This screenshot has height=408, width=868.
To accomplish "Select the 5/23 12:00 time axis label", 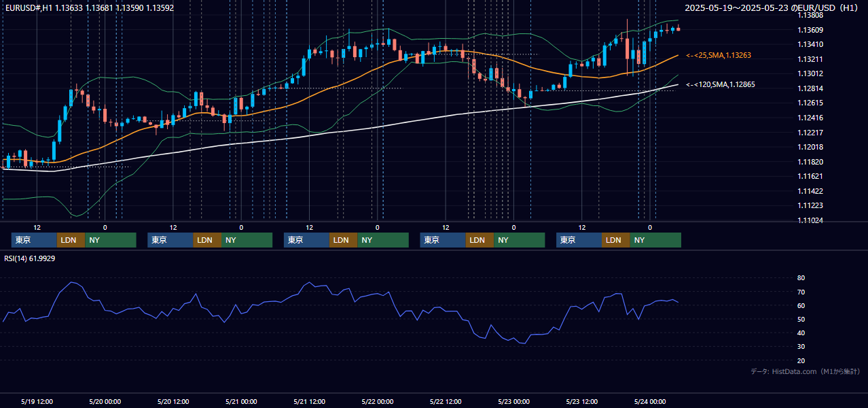I will coord(582,401).
